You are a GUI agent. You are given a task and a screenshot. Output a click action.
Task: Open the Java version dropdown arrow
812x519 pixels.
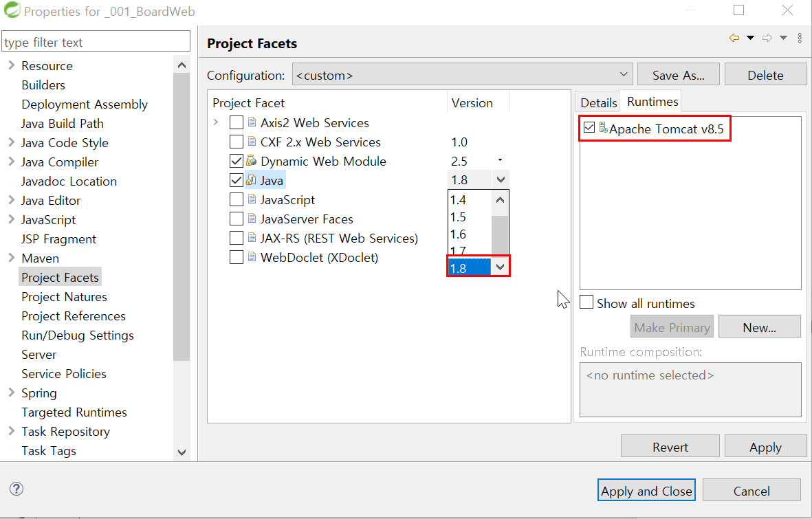(x=501, y=179)
